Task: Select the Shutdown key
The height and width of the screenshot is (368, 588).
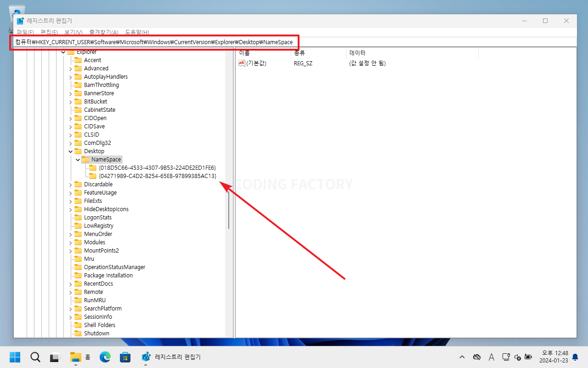Action: click(96, 333)
